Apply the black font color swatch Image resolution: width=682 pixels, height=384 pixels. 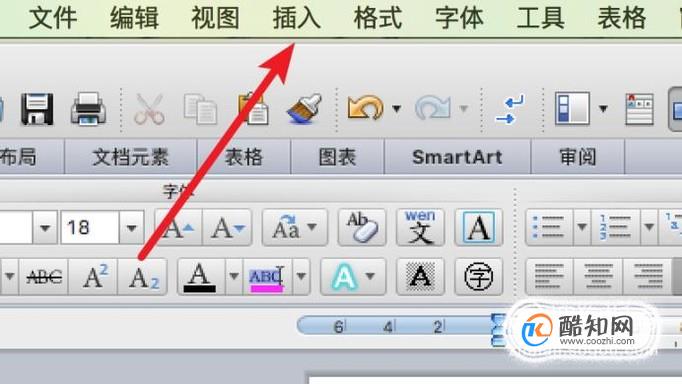tap(201, 277)
